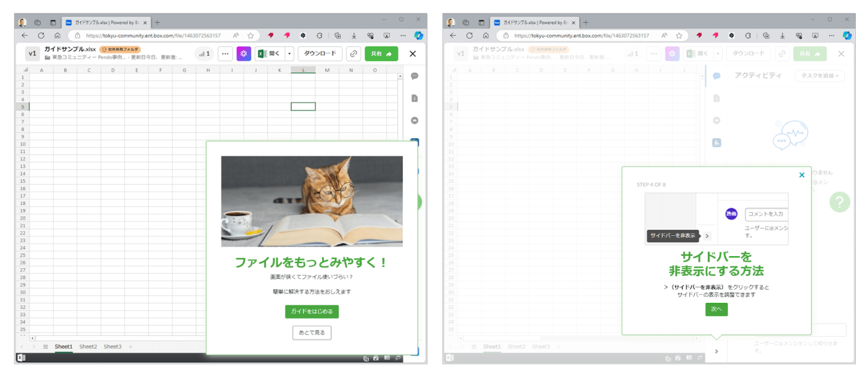The width and height of the screenshot is (868, 373).
Task: Expand タスクを追加 dropdown in right window
Action: [820, 76]
